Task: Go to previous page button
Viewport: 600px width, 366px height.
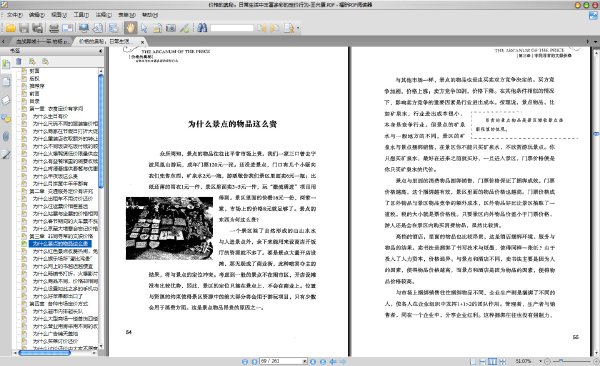Action: point(254,361)
